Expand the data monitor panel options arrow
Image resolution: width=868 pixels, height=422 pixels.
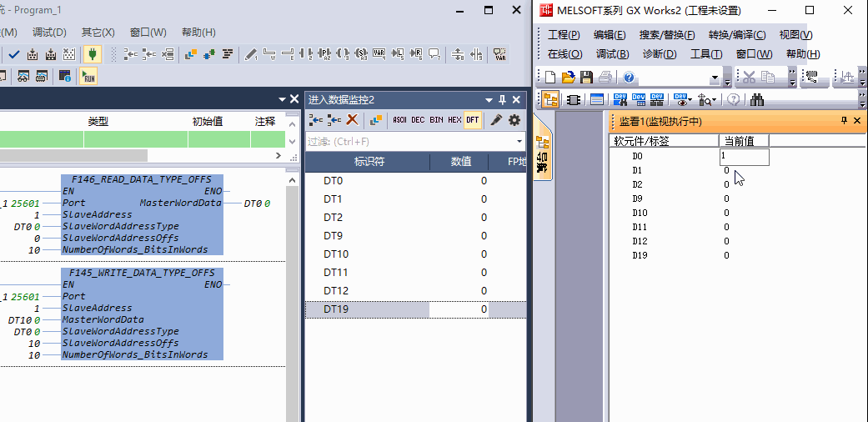click(489, 99)
